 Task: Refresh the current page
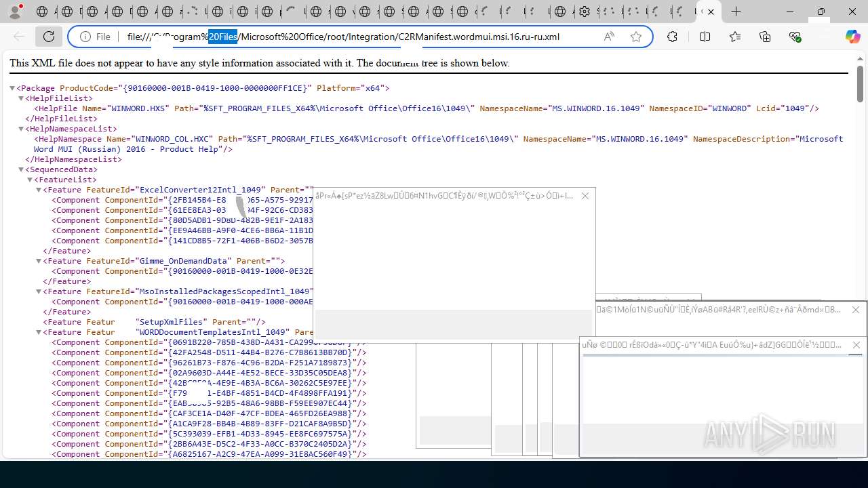49,37
